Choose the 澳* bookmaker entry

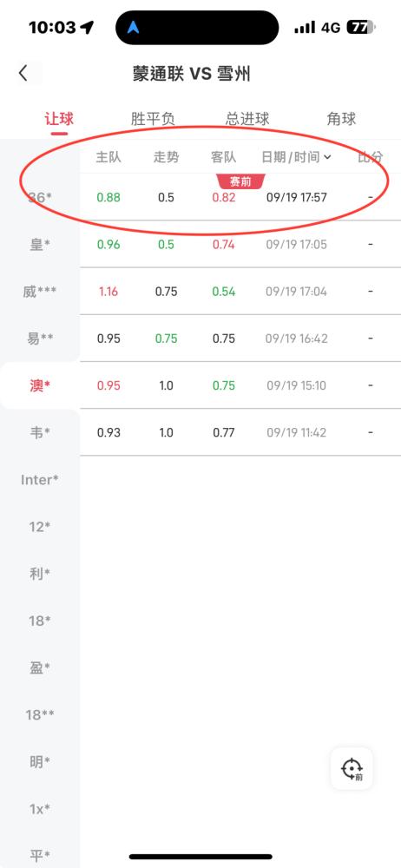pos(40,385)
